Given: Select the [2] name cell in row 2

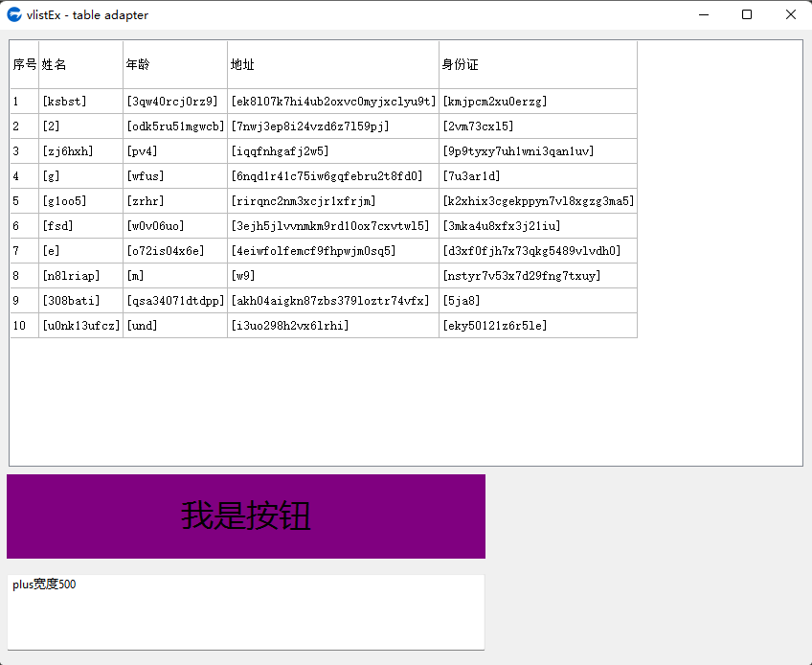Looking at the screenshot, I should (80, 126).
